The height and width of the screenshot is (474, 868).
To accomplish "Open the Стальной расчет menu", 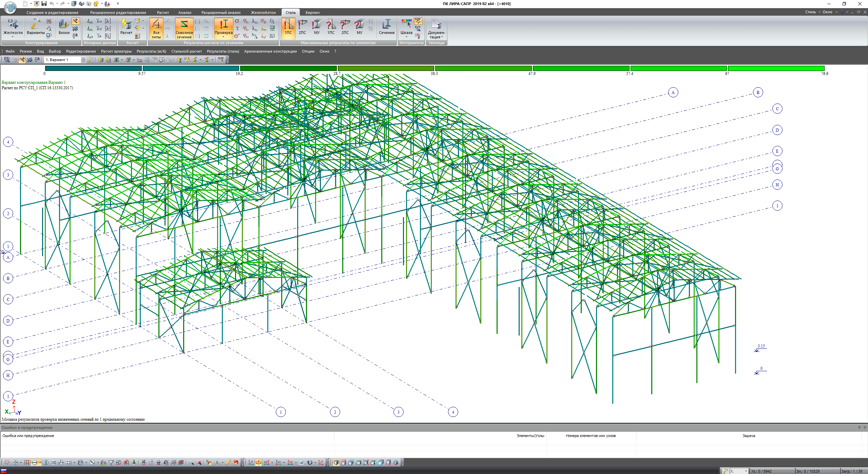I will 186,51.
